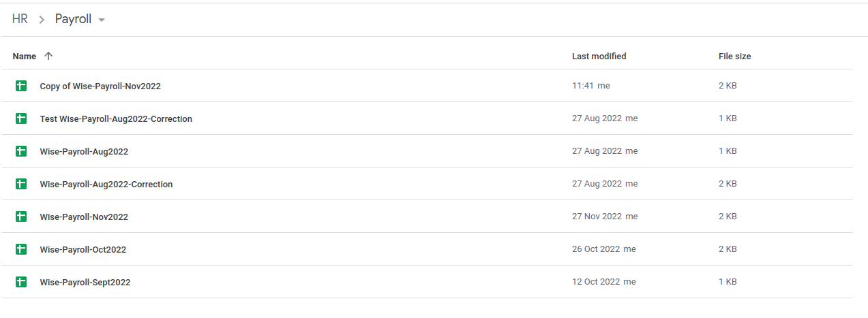
Task: Sort by Last modified column
Action: tap(599, 57)
